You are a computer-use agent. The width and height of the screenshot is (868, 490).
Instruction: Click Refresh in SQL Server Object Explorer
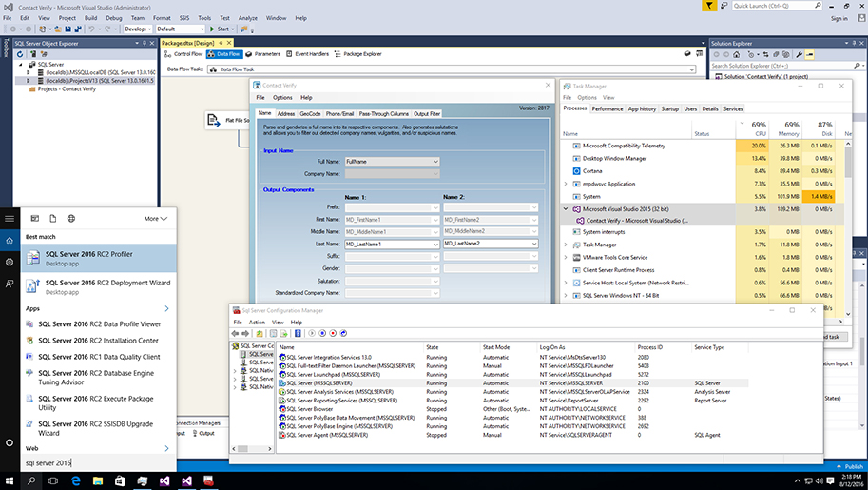(20, 54)
